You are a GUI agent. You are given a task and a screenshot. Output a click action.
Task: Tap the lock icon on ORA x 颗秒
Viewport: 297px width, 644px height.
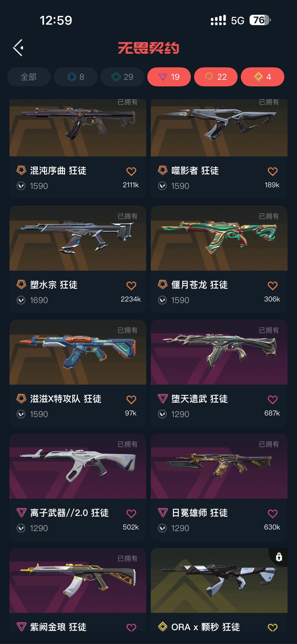[279, 557]
